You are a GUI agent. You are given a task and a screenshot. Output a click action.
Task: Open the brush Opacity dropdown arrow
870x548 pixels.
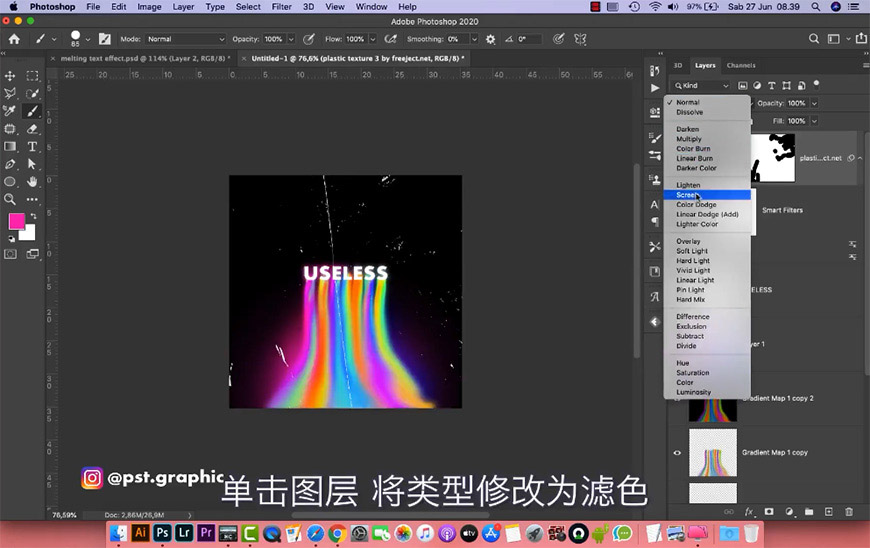[x=291, y=39]
